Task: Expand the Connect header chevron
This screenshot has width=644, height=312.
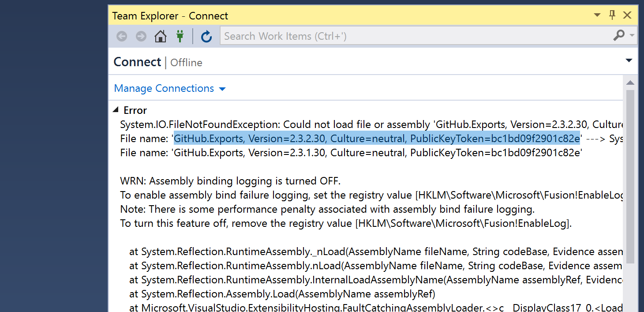Action: click(x=628, y=60)
